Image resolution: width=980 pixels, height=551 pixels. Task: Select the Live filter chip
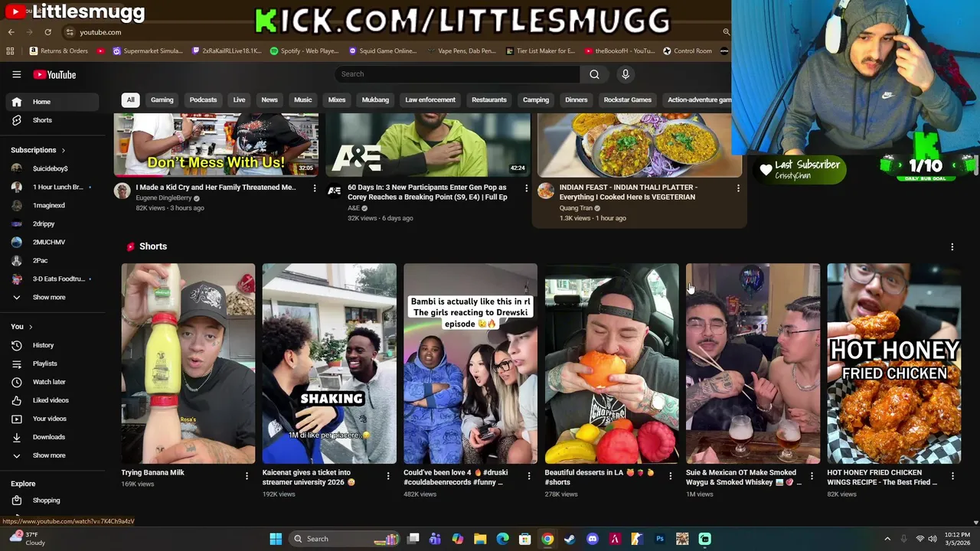point(239,99)
